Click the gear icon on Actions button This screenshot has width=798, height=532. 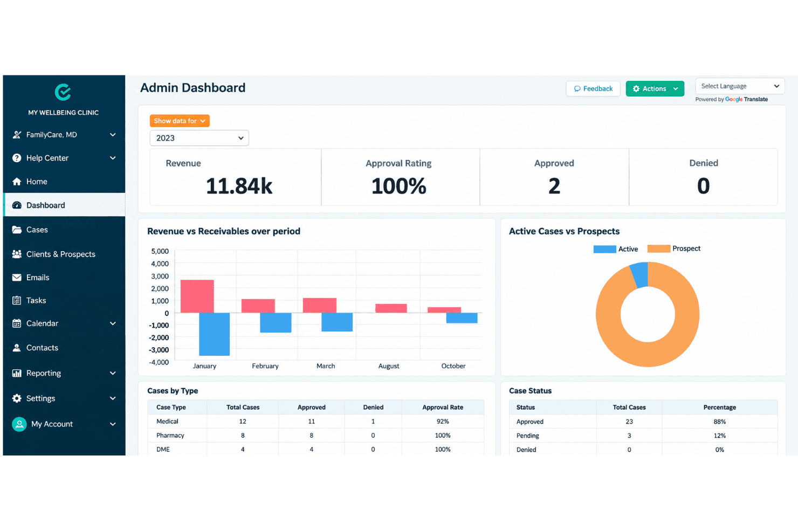click(636, 89)
